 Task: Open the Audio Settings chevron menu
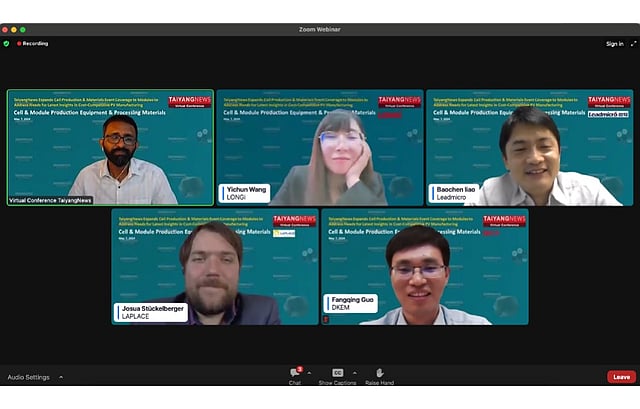coord(61,377)
